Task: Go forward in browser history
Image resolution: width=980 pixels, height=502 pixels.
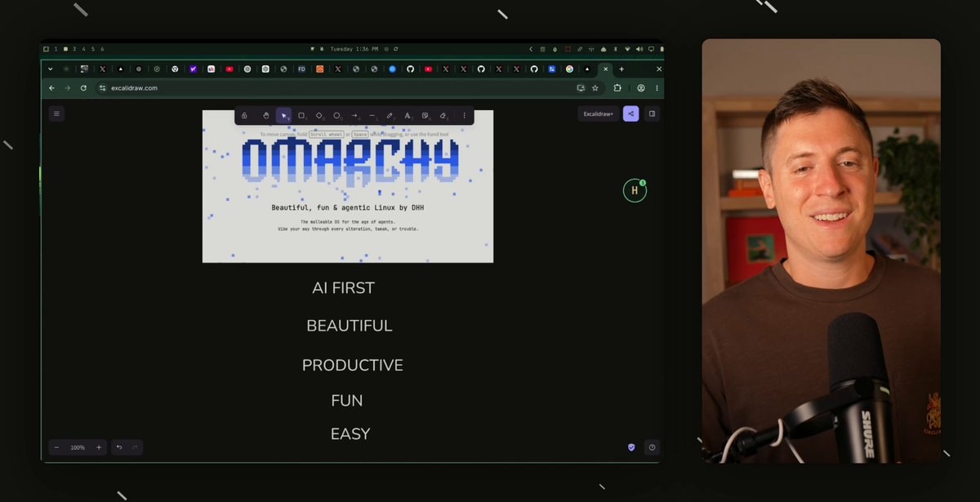Action: [x=68, y=88]
